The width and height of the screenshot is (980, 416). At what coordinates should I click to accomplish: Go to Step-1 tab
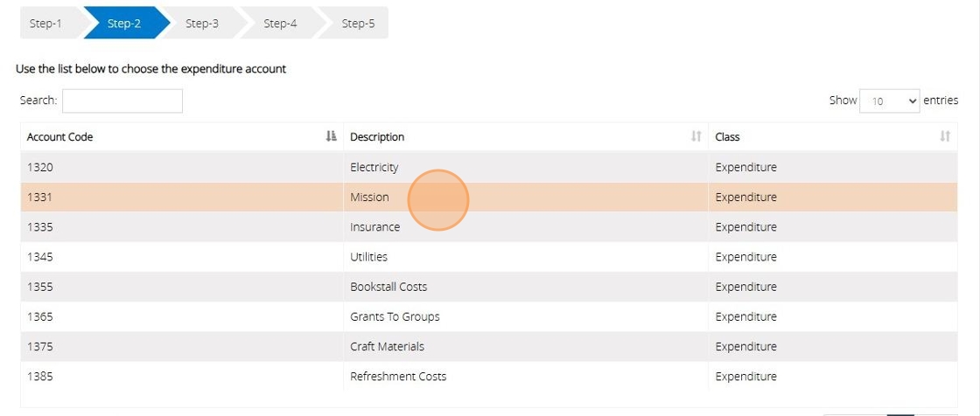(46, 24)
